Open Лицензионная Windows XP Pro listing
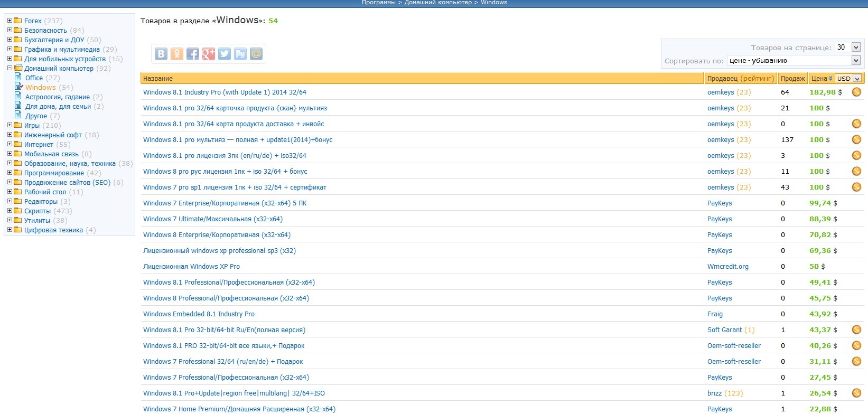Viewport: 868px width, 414px height. [x=191, y=266]
